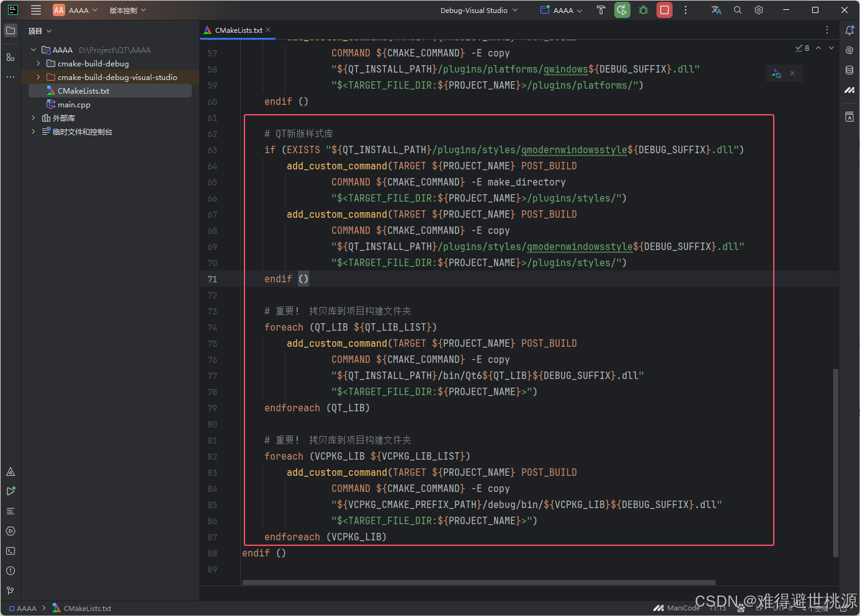Open the translation tool icon

[717, 10]
